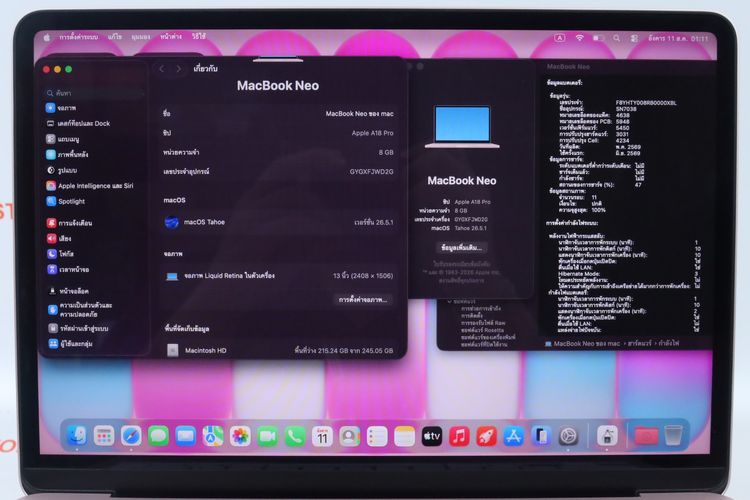Click the MacBook image in About This Mac
This screenshot has height=500, width=750.
pyautogui.click(x=462, y=127)
